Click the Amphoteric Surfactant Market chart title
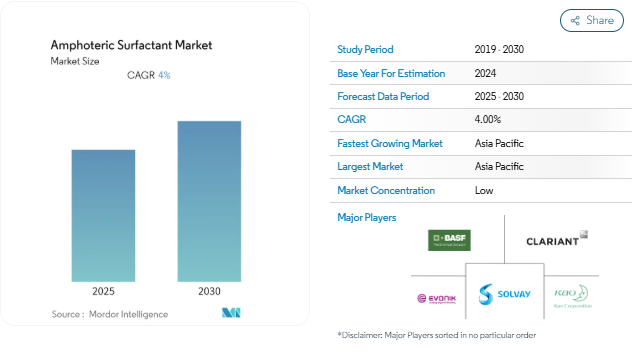 (x=131, y=45)
